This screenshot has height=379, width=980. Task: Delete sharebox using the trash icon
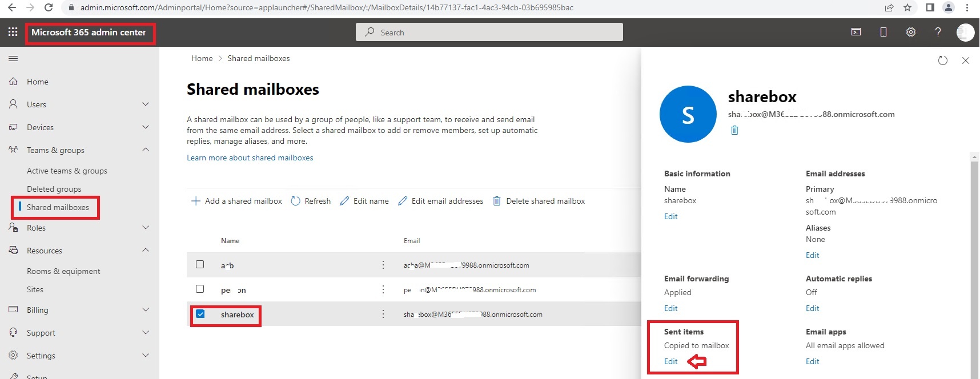point(735,130)
